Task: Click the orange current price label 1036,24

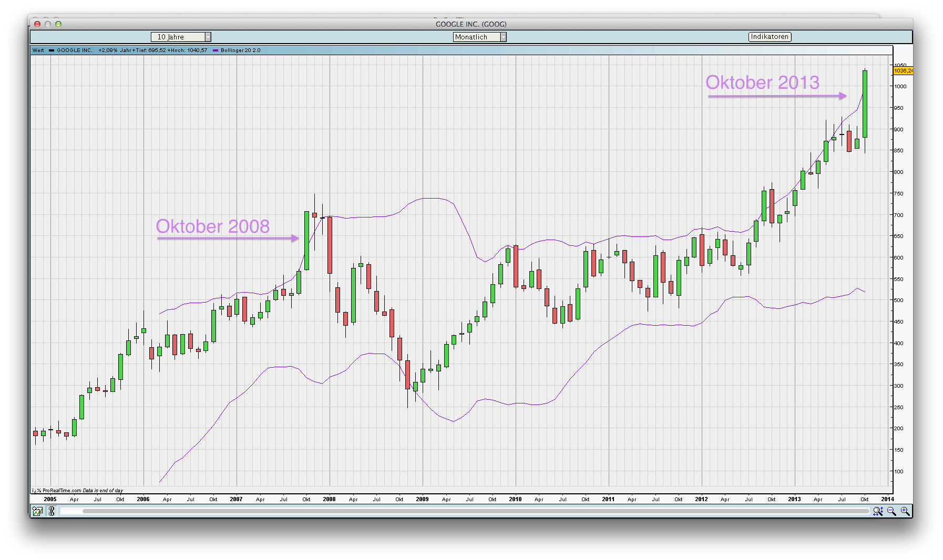Action: [x=903, y=70]
